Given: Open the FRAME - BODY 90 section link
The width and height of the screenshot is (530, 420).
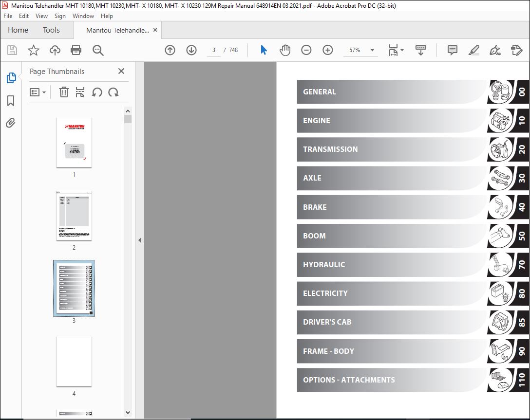Looking at the screenshot, I should point(413,351).
